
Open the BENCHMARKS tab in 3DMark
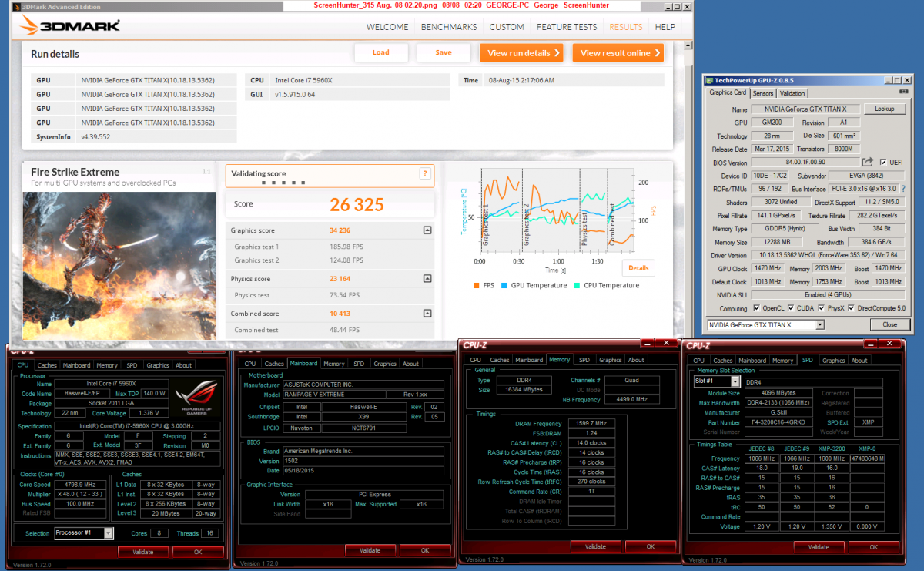[449, 27]
